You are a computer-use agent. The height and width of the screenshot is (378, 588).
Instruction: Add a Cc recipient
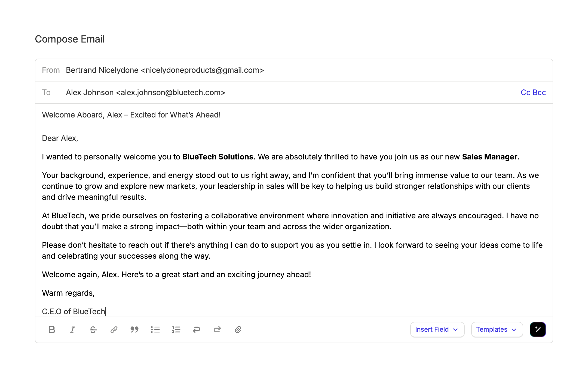525,93
